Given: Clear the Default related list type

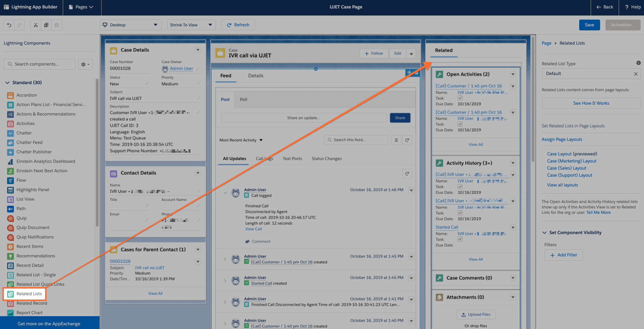Looking at the screenshot, I should 636,74.
